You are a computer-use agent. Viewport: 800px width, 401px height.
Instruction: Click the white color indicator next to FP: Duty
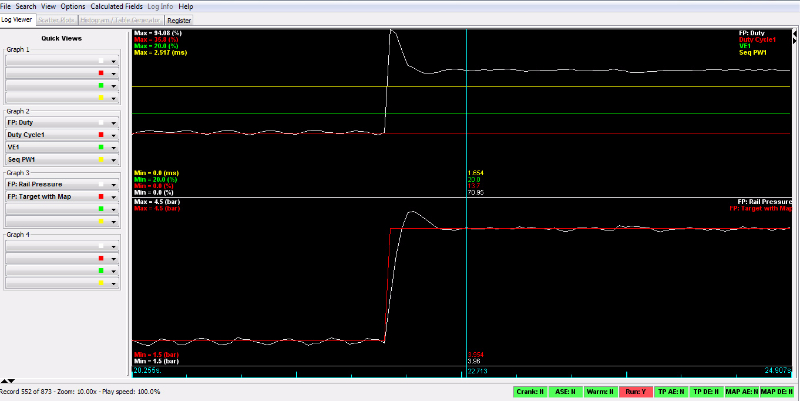pyautogui.click(x=100, y=122)
